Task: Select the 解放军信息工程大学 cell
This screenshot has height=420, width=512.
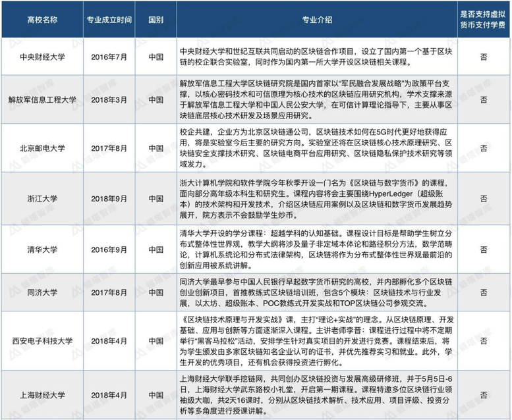Action: click(x=42, y=99)
